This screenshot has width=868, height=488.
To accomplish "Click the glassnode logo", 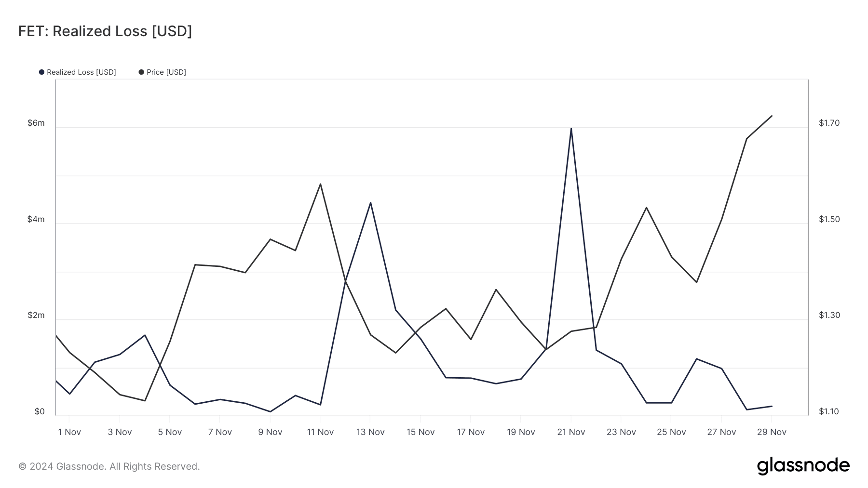I will coord(803,466).
